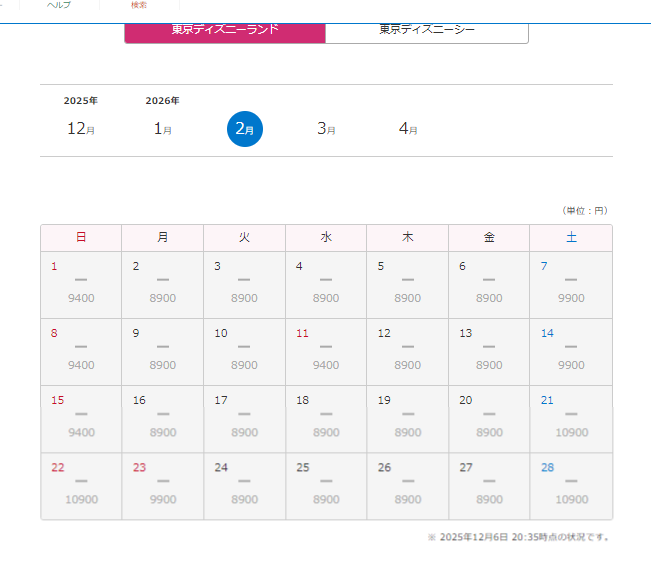Open ヘルプ menu item
The image size is (651, 567).
click(x=59, y=5)
